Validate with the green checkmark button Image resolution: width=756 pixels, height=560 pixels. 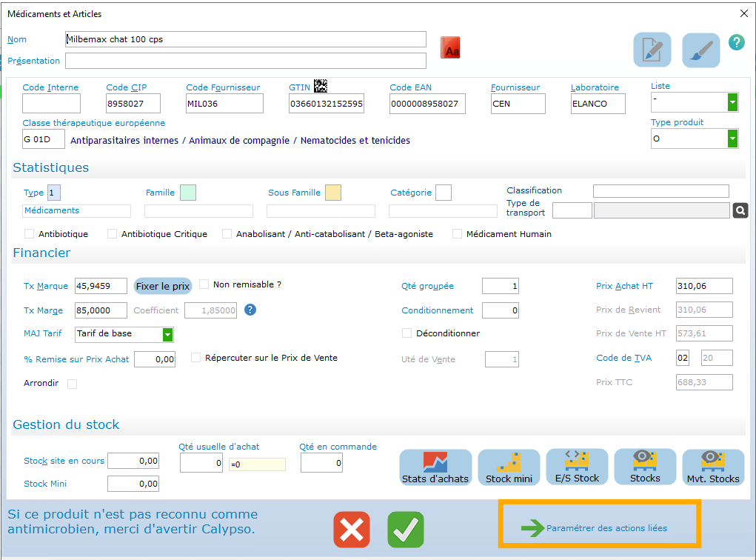(406, 530)
